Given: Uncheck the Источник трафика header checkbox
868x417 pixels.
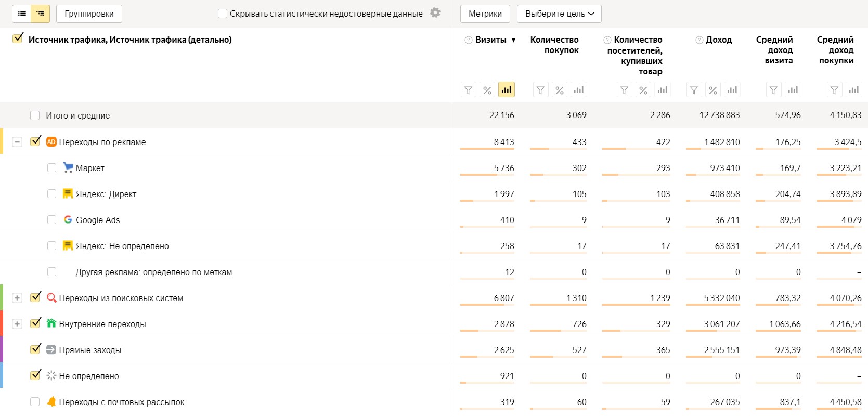Looking at the screenshot, I should click(18, 38).
